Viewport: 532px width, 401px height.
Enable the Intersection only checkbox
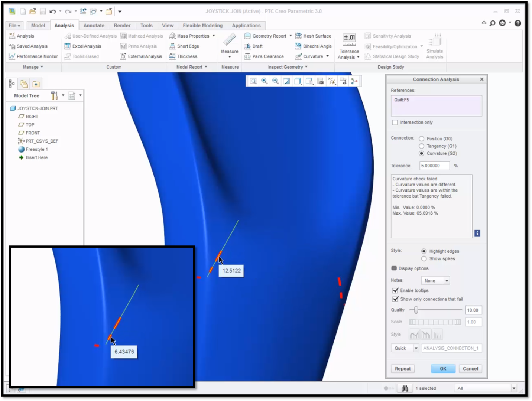[395, 123]
